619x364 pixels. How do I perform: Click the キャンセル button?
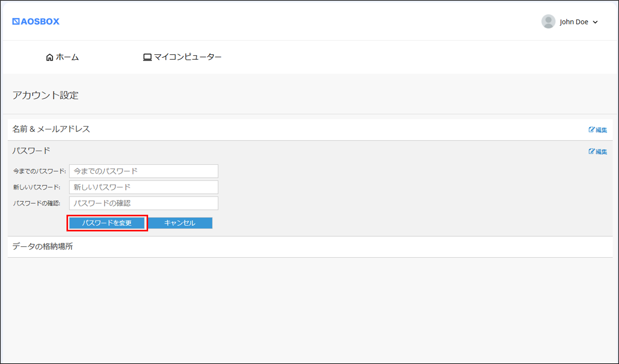tap(180, 223)
